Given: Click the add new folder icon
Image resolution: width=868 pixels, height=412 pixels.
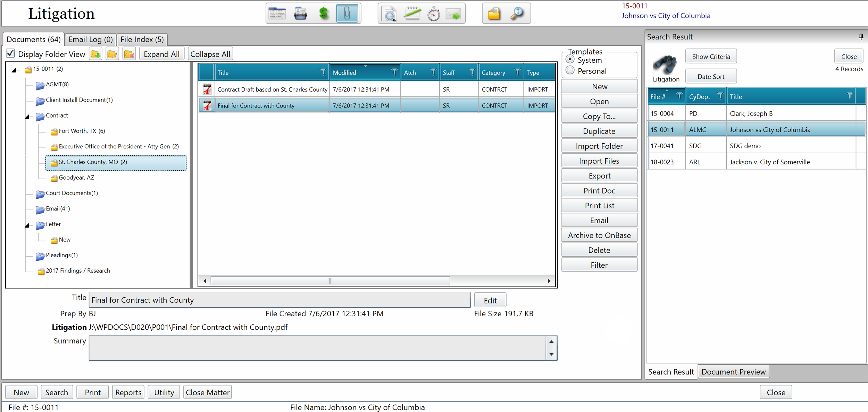Looking at the screenshot, I should click(x=95, y=54).
